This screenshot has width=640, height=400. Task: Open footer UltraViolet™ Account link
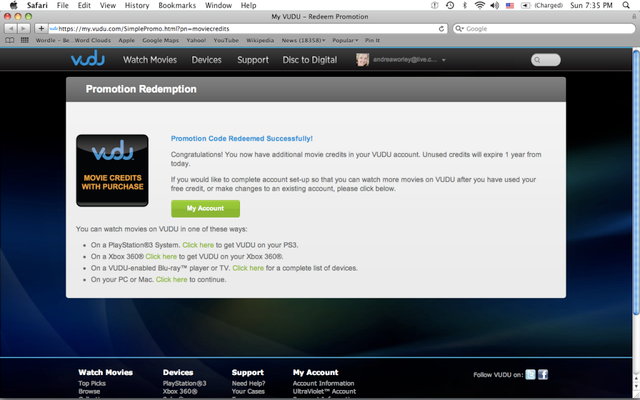(x=324, y=391)
